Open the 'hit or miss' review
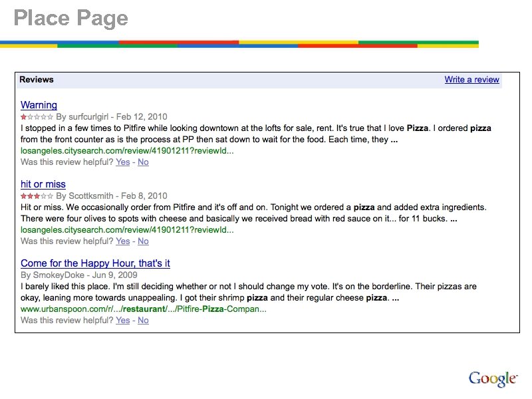Screen dimensions: 532x399 (x=43, y=184)
